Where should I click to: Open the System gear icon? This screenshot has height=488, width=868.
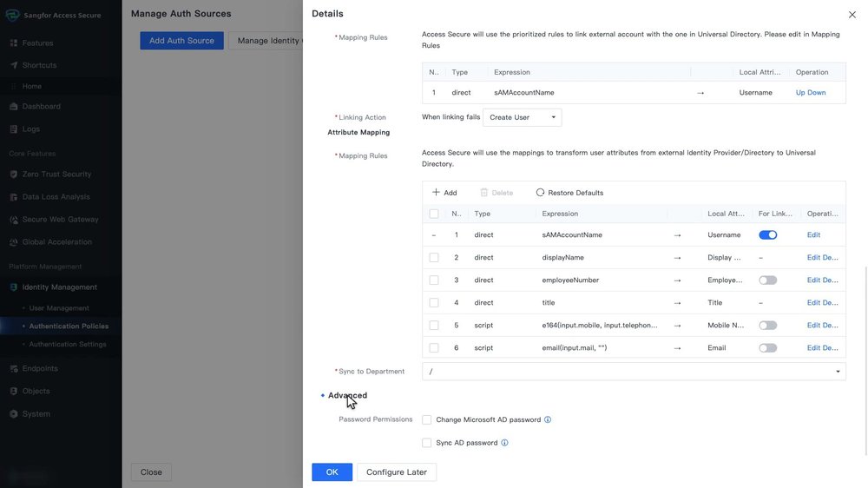[14, 414]
